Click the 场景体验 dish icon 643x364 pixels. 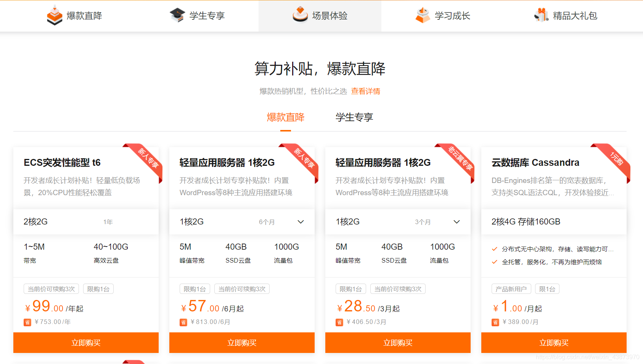click(300, 14)
